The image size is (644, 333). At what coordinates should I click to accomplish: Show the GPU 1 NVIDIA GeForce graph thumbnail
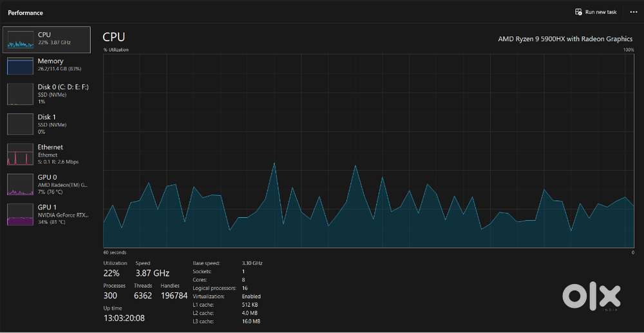tap(20, 214)
